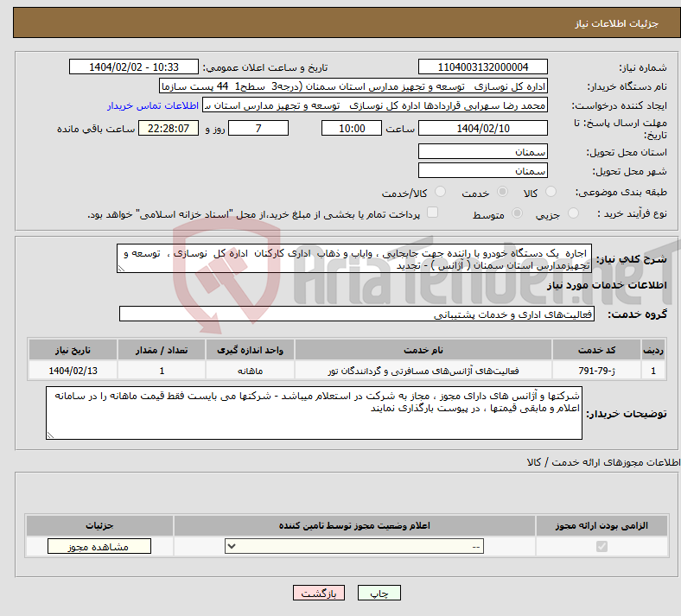Click the need number field 1104003132000004
This screenshot has width=681, height=616.
point(482,67)
